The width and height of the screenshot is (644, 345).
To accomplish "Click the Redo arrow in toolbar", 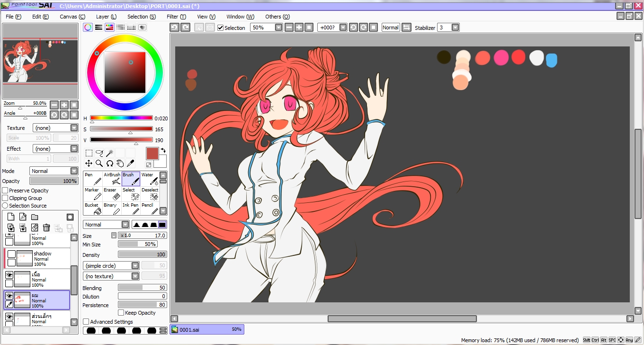I will 186,27.
